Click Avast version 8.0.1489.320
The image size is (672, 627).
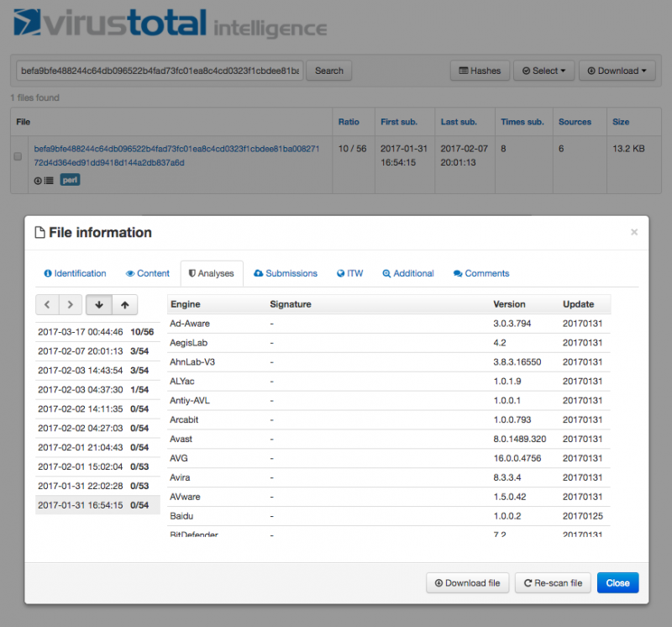pyautogui.click(x=520, y=440)
